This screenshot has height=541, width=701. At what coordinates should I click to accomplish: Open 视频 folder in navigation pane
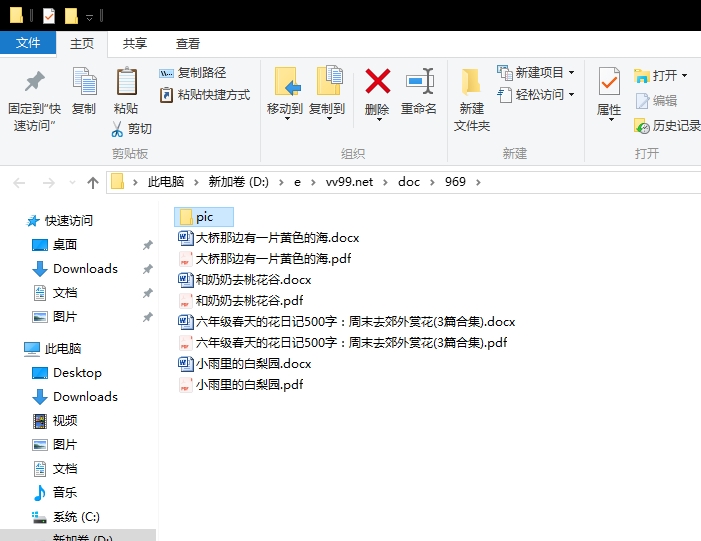55,421
